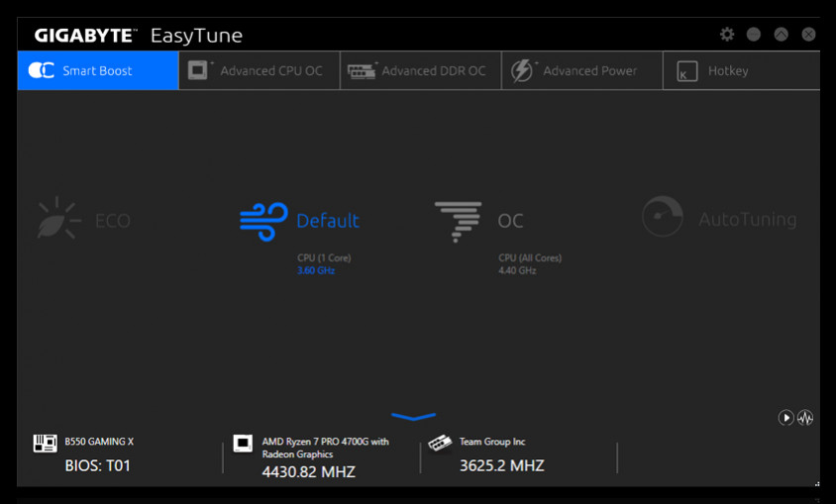Open settings via the gear icon
Viewport: 836px width, 504px height.
coord(727,35)
